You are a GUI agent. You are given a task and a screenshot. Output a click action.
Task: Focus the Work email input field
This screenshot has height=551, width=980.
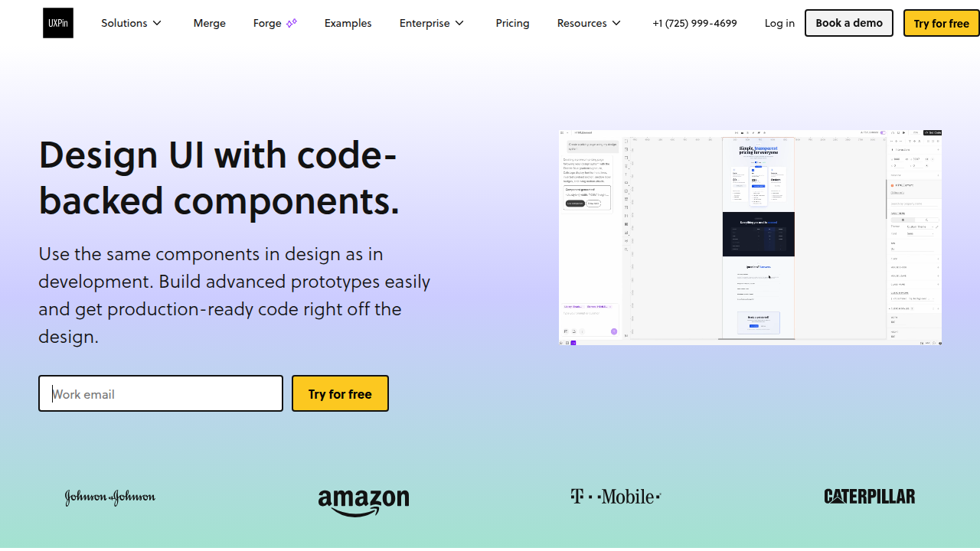point(161,393)
